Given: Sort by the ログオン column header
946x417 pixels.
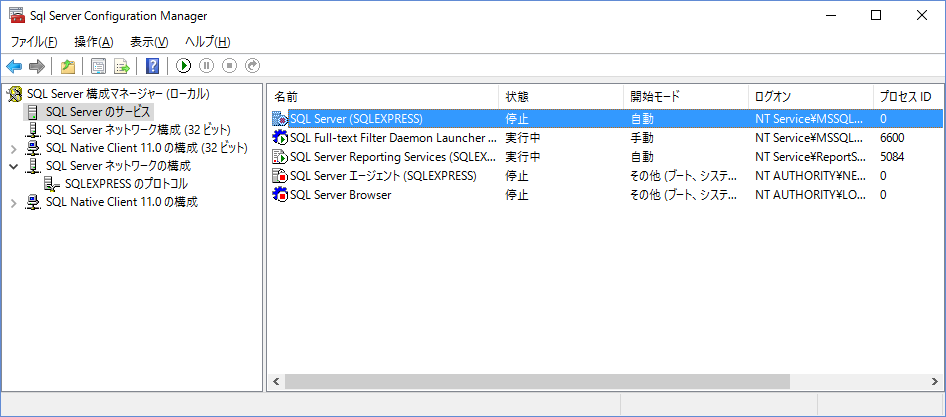Looking at the screenshot, I should [x=811, y=97].
